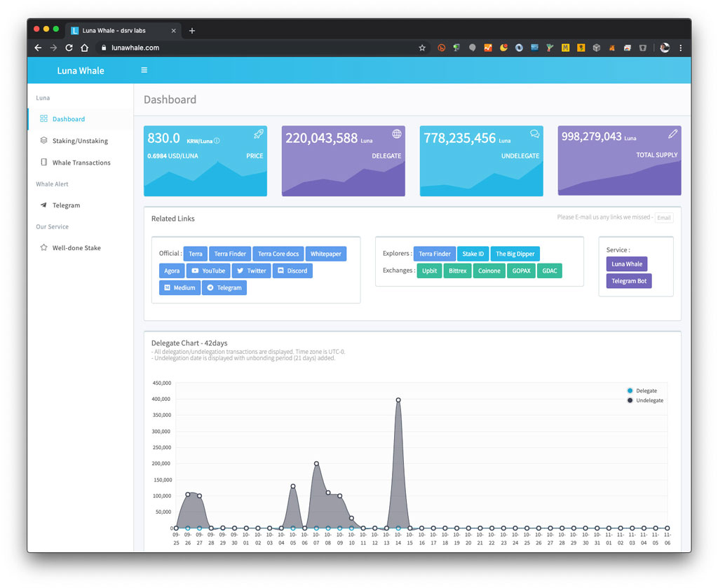Open a new browser tab
The image size is (718, 588).
tap(192, 31)
